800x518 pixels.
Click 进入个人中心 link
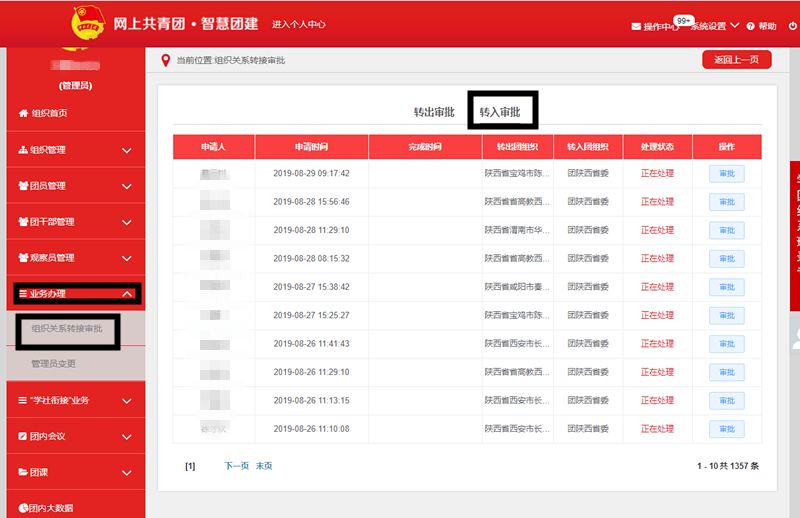point(298,24)
